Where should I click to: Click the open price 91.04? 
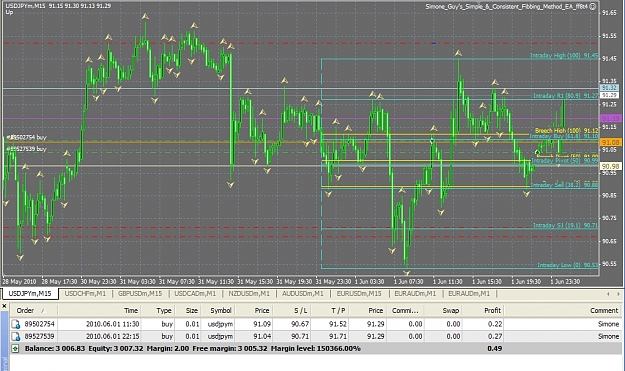[262, 336]
